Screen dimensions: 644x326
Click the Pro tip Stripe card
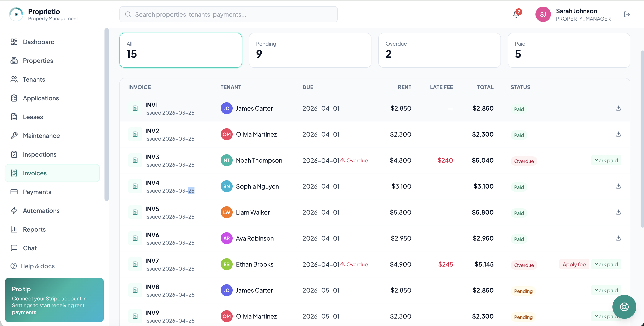pyautogui.click(x=54, y=300)
